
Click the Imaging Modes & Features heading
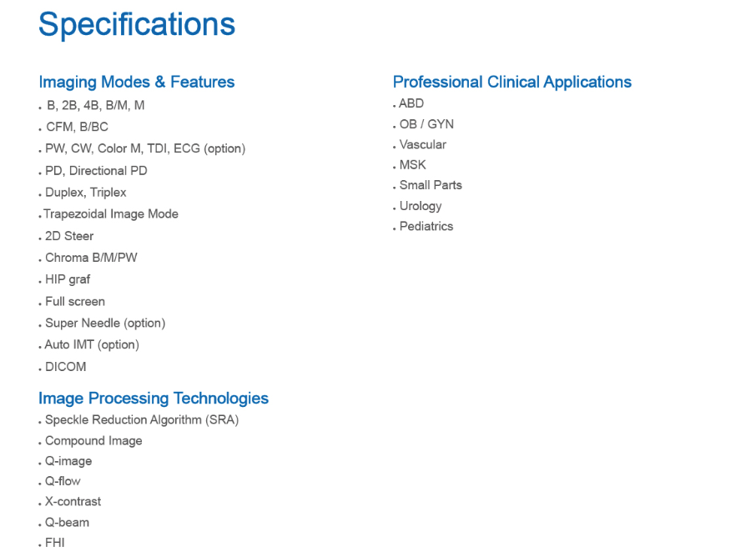(137, 82)
